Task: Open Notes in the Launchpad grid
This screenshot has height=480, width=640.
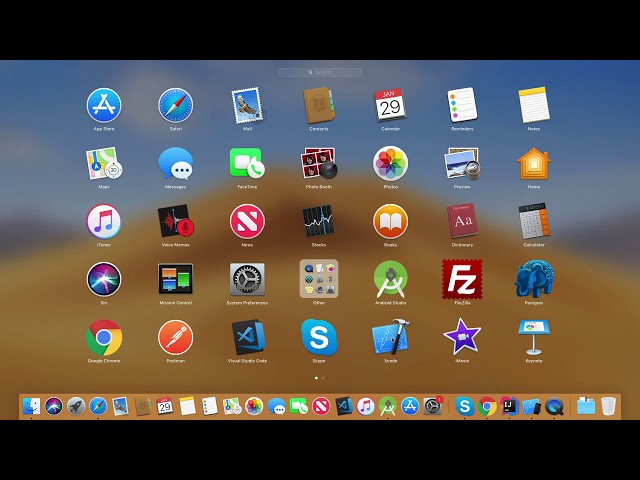Action: [x=533, y=105]
